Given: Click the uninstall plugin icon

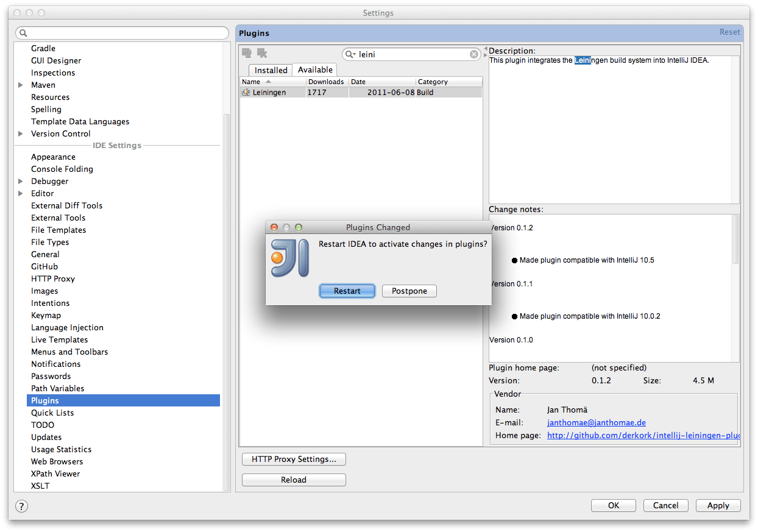Looking at the screenshot, I should [262, 53].
